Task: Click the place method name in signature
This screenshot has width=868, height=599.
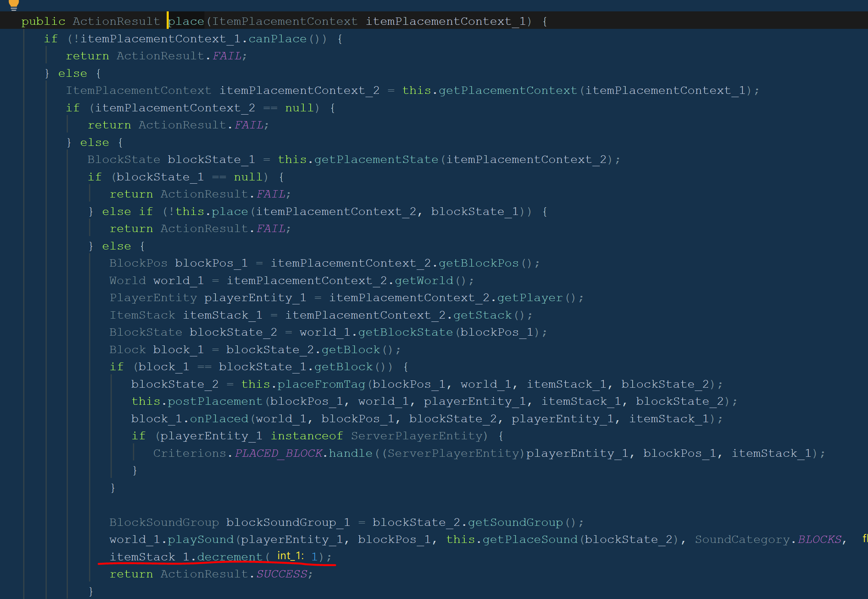Action: pyautogui.click(x=186, y=21)
